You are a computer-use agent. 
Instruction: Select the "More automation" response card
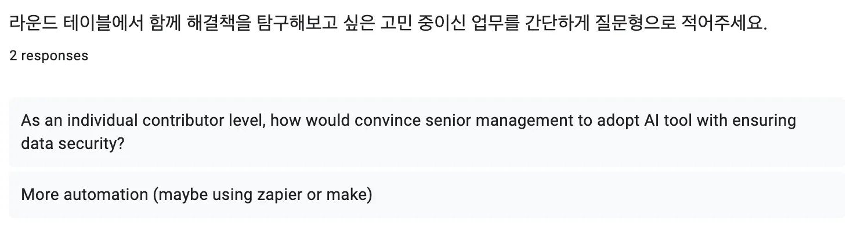[x=427, y=194]
